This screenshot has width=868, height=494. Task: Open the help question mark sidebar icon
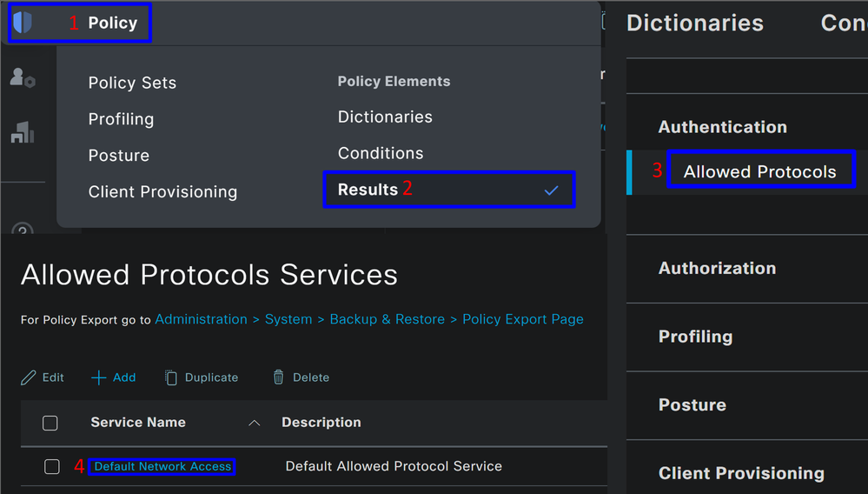(x=23, y=228)
